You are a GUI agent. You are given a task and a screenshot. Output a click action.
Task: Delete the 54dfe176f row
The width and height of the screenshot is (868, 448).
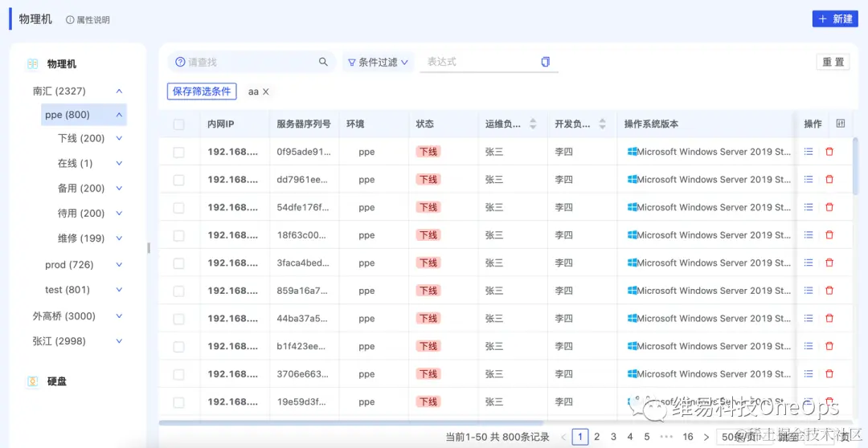(829, 207)
